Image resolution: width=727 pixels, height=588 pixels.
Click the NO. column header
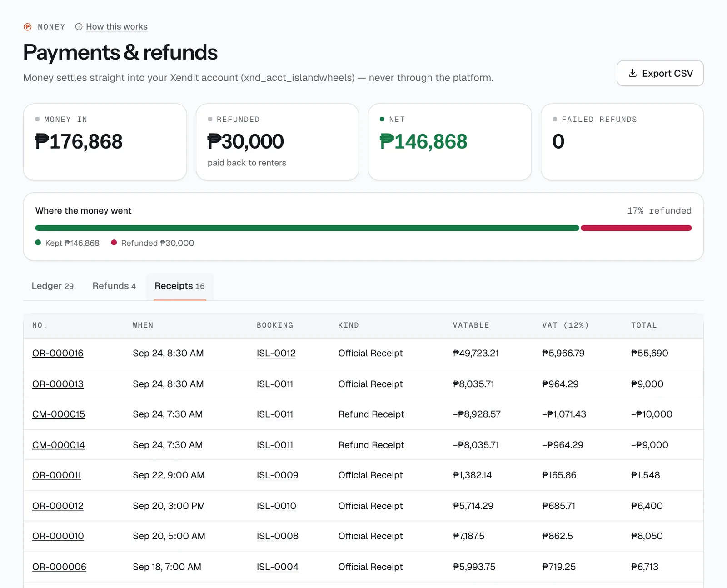tap(40, 325)
